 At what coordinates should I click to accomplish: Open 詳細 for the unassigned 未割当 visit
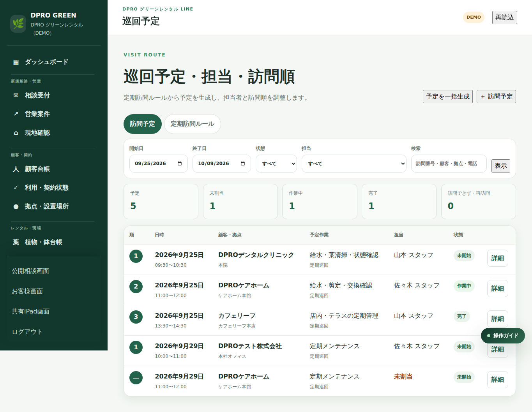[498, 380]
